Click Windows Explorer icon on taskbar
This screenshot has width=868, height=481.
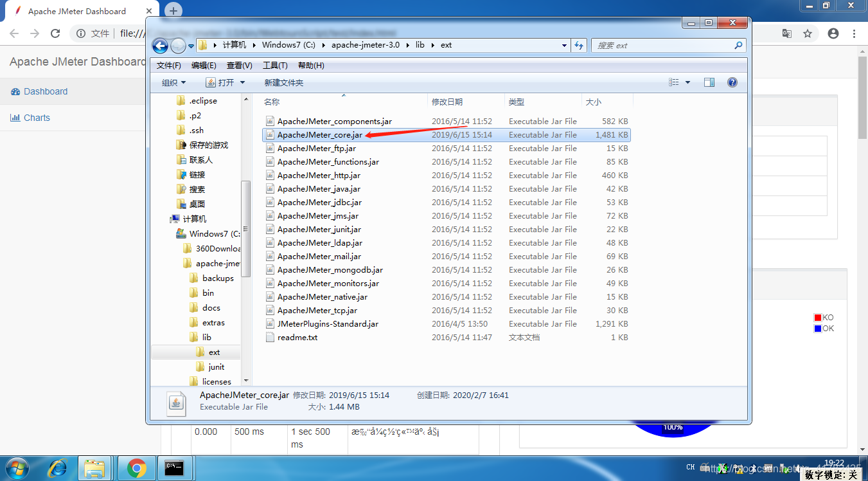pyautogui.click(x=96, y=468)
